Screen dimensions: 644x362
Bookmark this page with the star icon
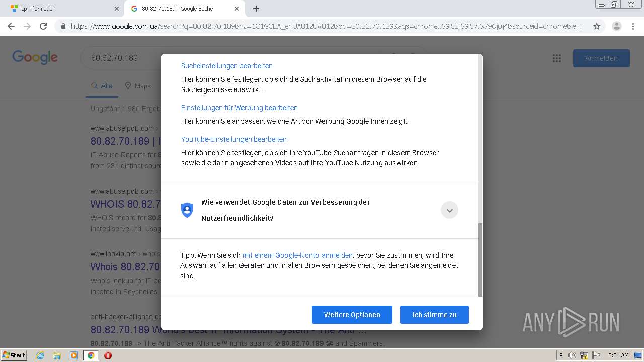[597, 26]
